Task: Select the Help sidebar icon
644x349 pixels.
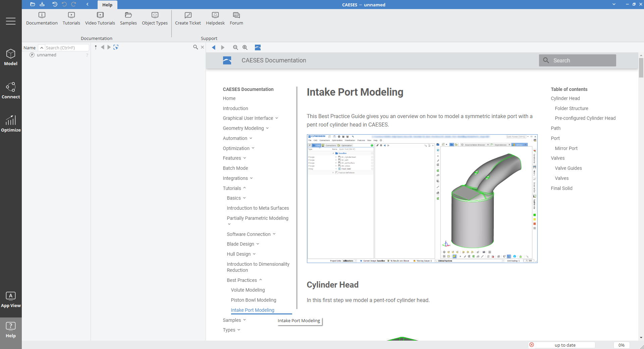Action: click(11, 330)
